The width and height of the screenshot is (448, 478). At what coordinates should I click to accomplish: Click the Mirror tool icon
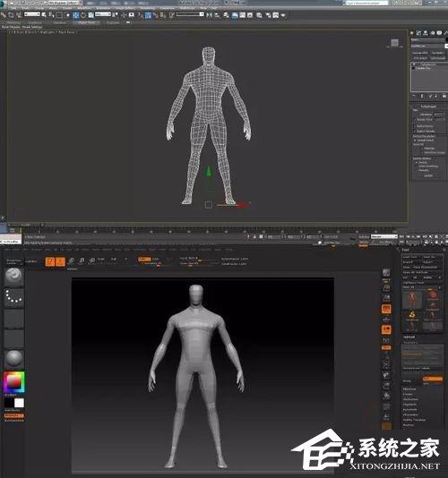(210, 14)
